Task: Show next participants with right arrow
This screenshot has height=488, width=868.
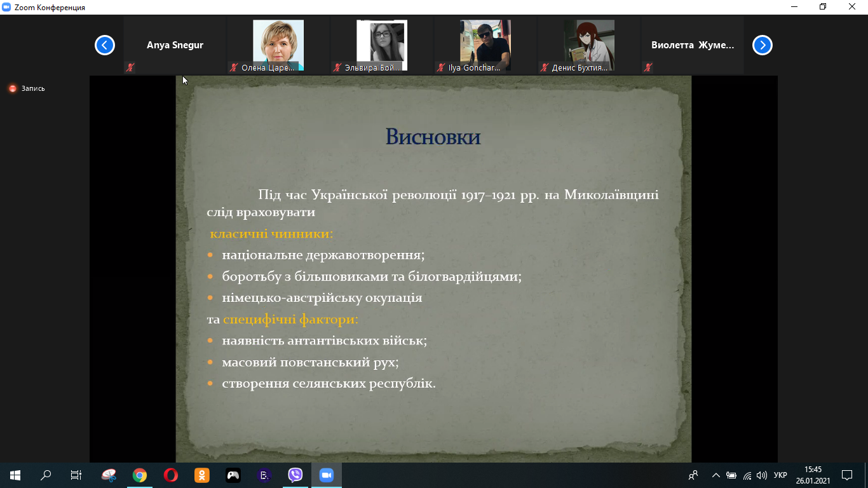Action: (762, 45)
